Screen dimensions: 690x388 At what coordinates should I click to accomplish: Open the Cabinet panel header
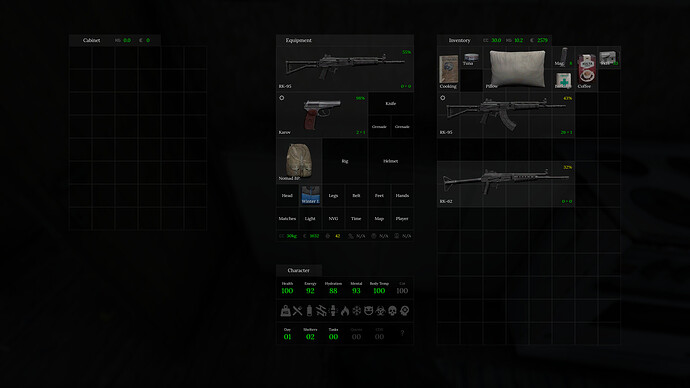(x=114, y=40)
